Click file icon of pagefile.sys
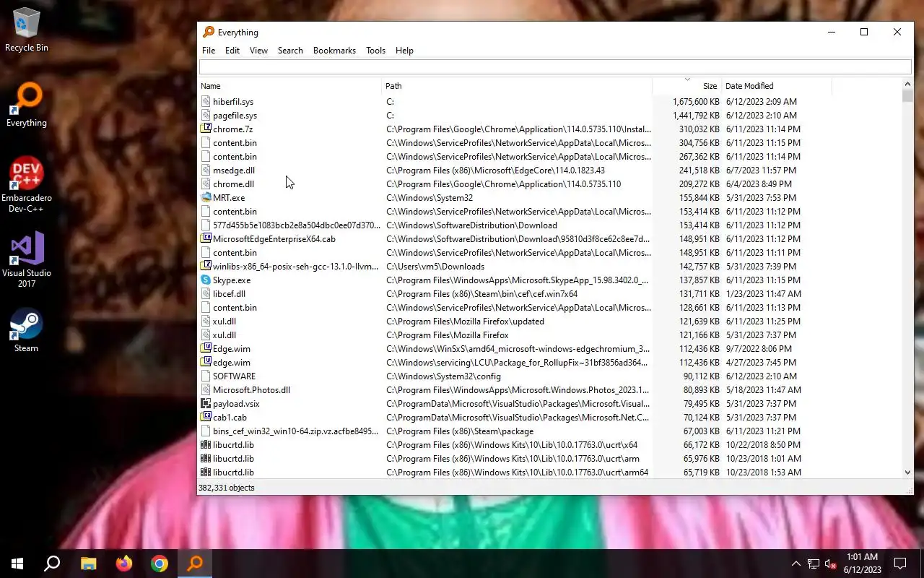 [x=206, y=116]
